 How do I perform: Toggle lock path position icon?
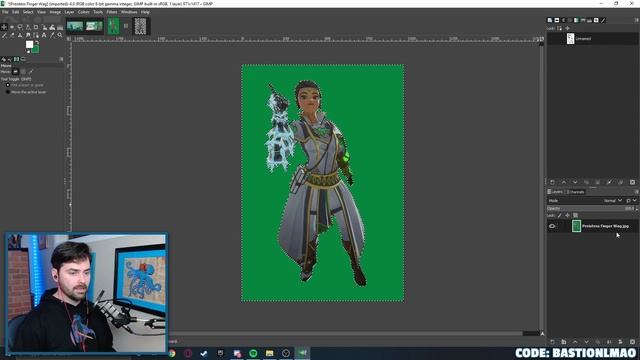(x=567, y=28)
